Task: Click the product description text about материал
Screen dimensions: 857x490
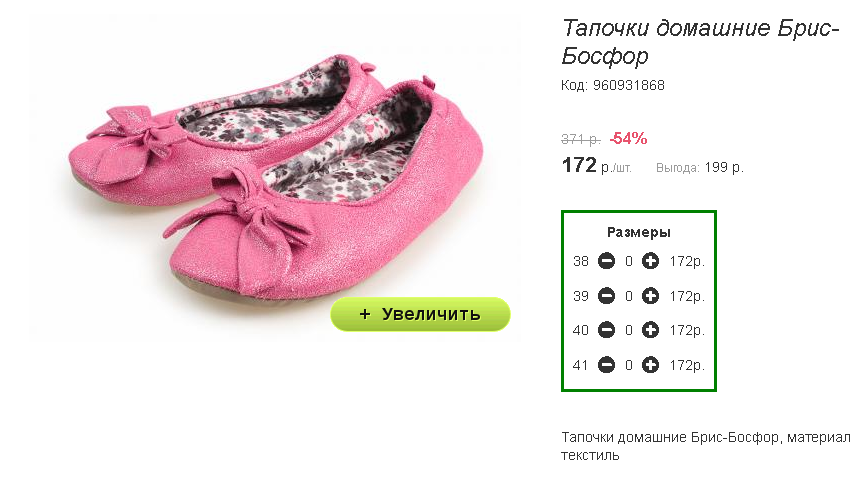Action: [706, 446]
